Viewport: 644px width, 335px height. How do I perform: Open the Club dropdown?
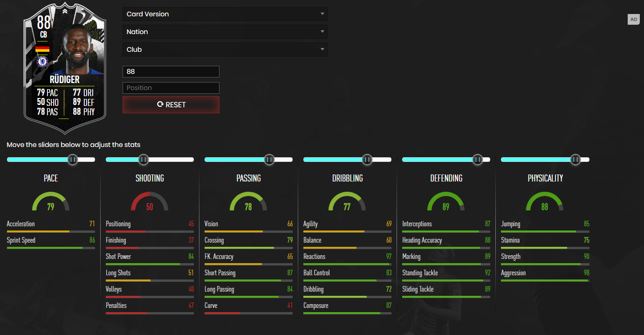[225, 49]
